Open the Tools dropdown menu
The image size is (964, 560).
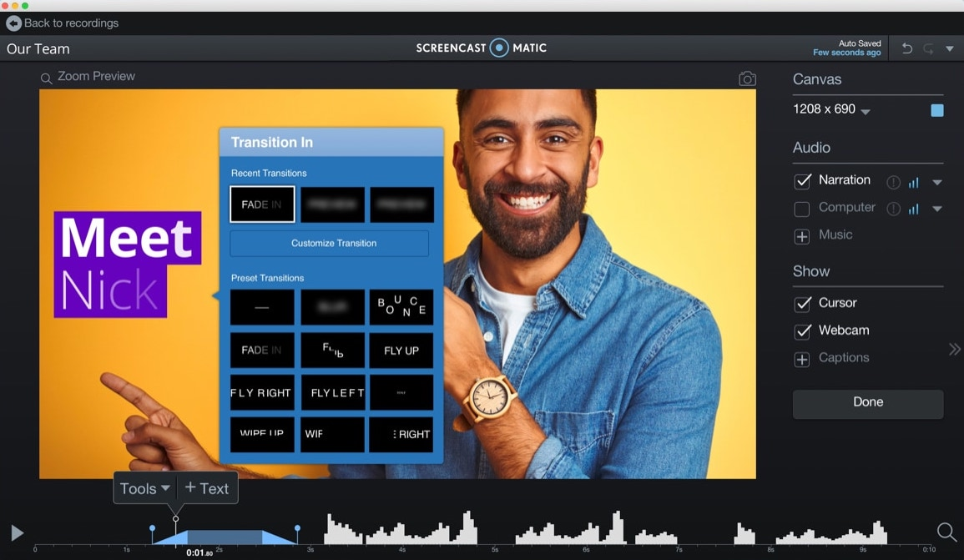[144, 489]
